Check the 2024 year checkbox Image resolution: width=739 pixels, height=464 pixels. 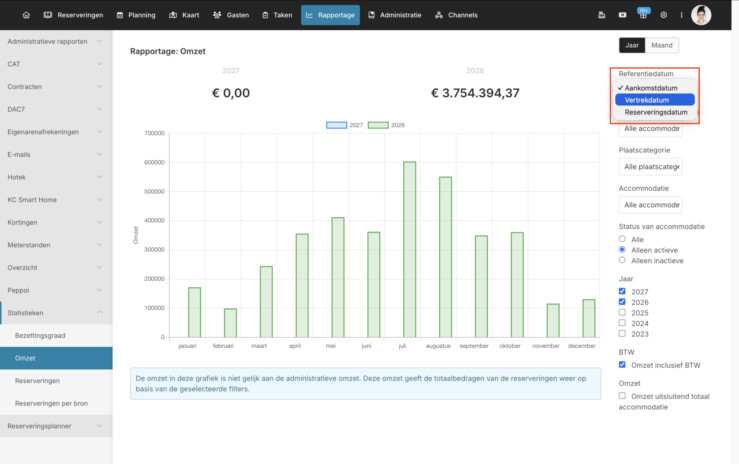click(622, 323)
